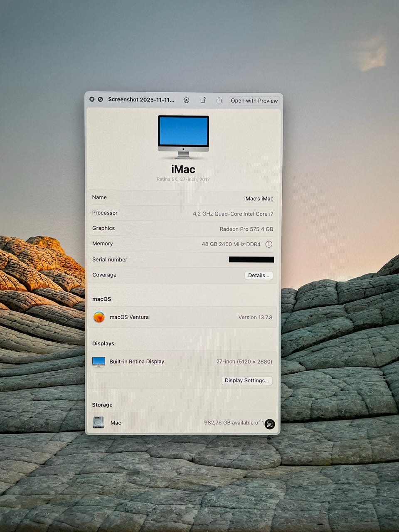This screenshot has width=399, height=532.
Task: Click the full screen arrows button beside close
Action: click(100, 99)
